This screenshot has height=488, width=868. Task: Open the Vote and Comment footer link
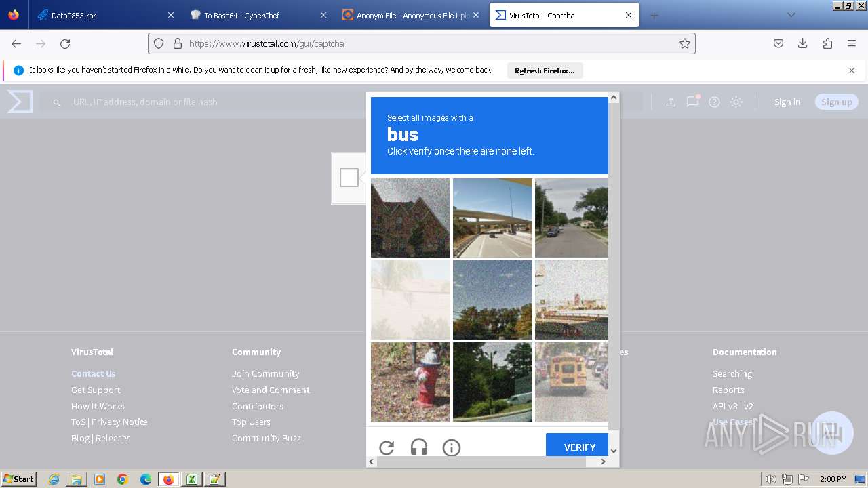tap(271, 390)
